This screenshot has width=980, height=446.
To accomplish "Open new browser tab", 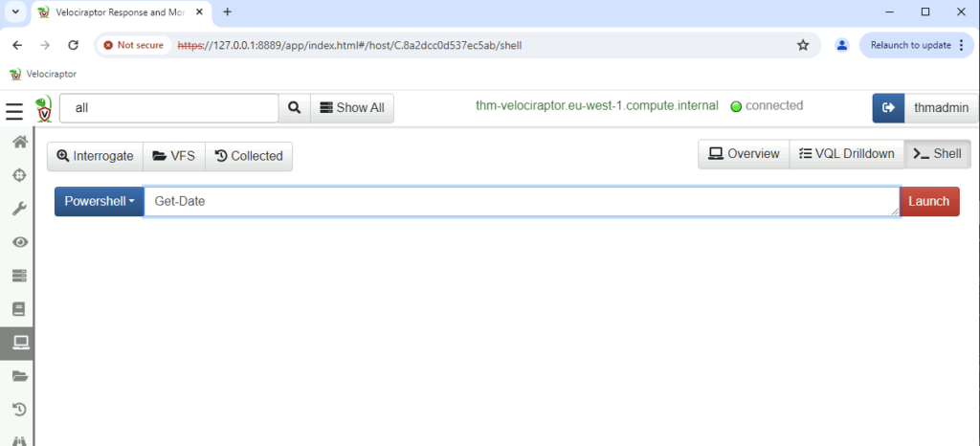I will pos(228,11).
